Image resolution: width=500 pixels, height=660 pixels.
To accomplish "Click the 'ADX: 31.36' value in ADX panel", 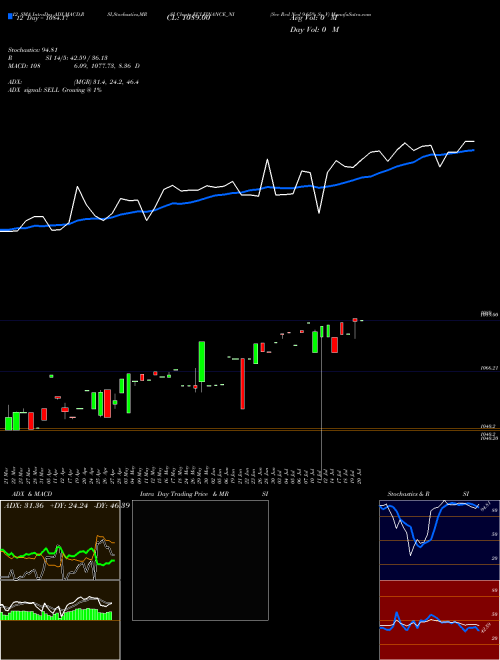I will coord(24,506).
